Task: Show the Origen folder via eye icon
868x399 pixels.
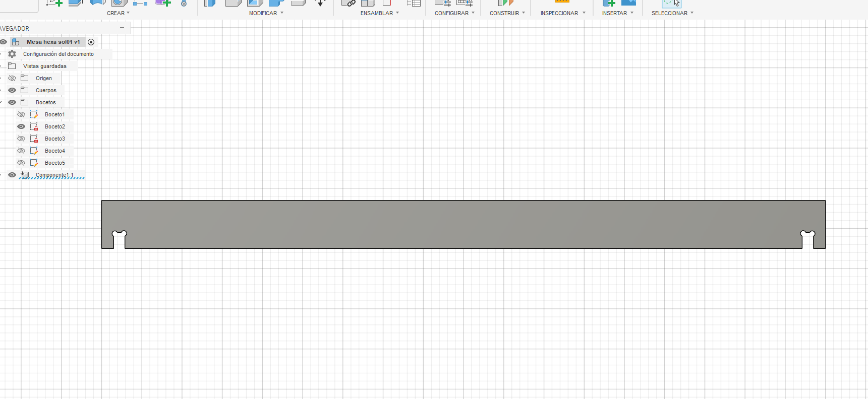Action: (x=12, y=78)
